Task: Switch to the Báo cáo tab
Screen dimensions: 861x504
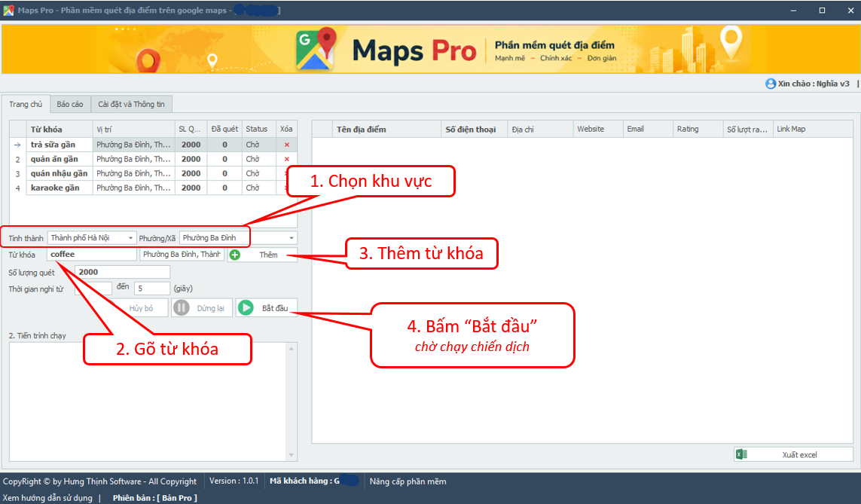Action: [70, 104]
